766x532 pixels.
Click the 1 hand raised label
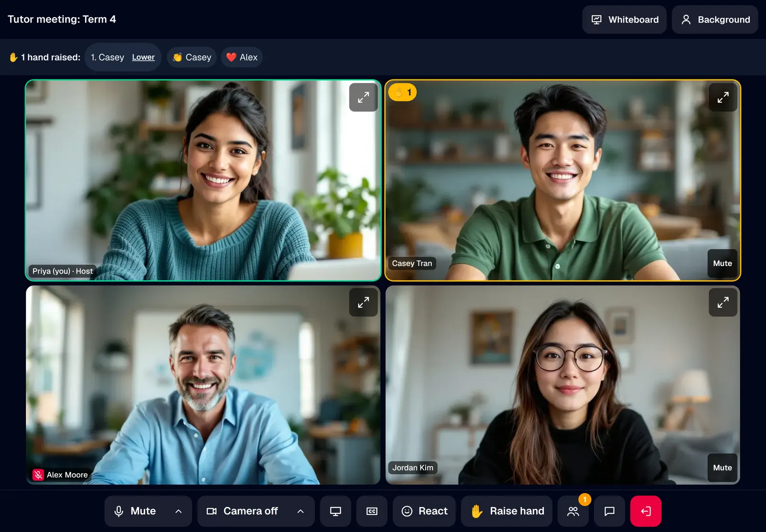(45, 57)
